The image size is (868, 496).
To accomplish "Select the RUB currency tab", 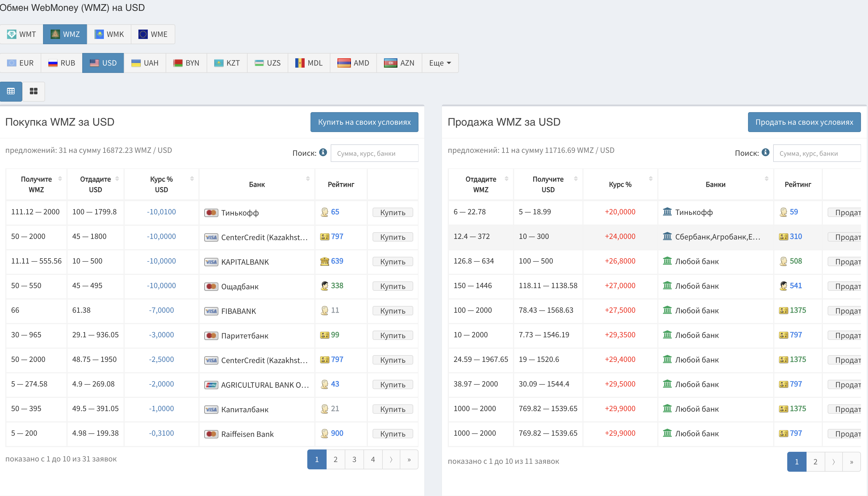I will pyautogui.click(x=62, y=63).
